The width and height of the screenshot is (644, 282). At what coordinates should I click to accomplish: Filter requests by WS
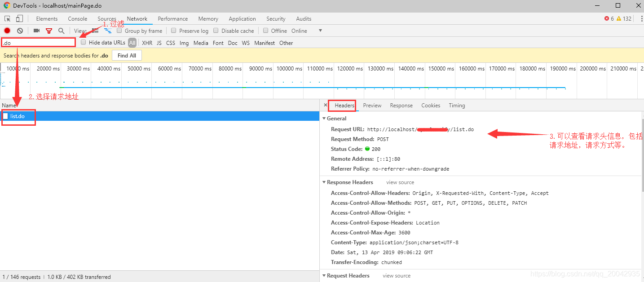coord(246,43)
